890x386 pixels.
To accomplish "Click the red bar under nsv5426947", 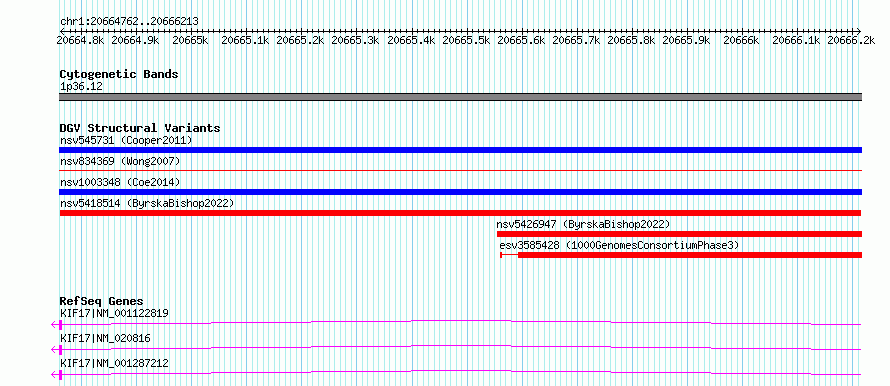I will pos(679,234).
